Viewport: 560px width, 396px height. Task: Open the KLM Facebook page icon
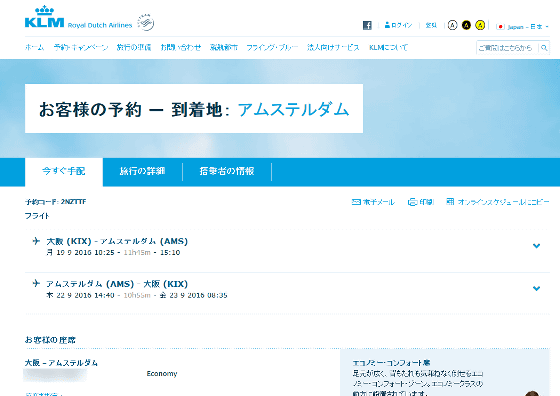tap(367, 25)
